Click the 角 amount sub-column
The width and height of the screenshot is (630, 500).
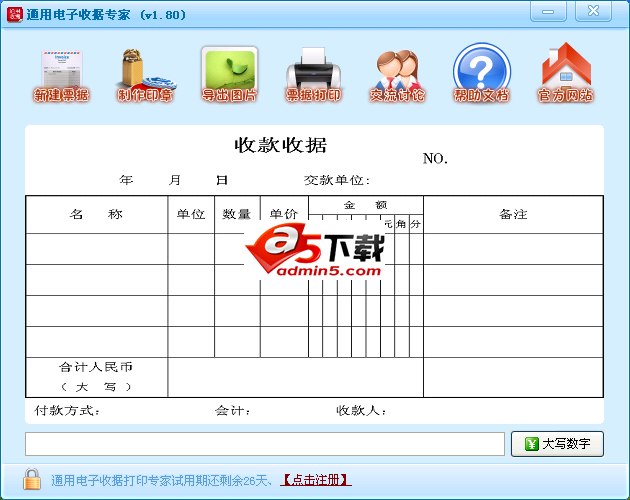pyautogui.click(x=401, y=224)
